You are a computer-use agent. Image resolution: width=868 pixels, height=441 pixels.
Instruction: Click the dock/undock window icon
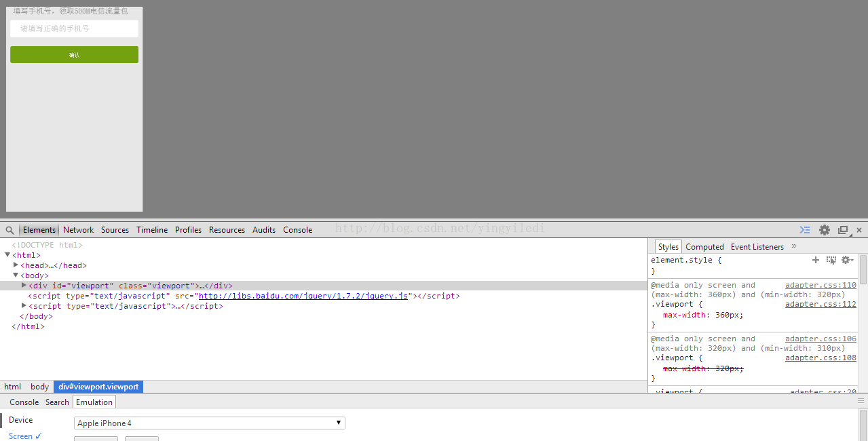pyautogui.click(x=843, y=230)
